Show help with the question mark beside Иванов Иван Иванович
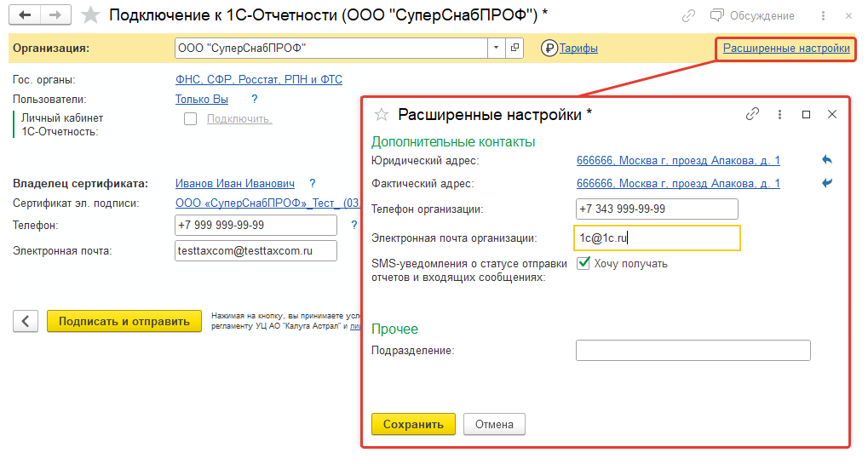The height and width of the screenshot is (464, 868). pyautogui.click(x=313, y=183)
